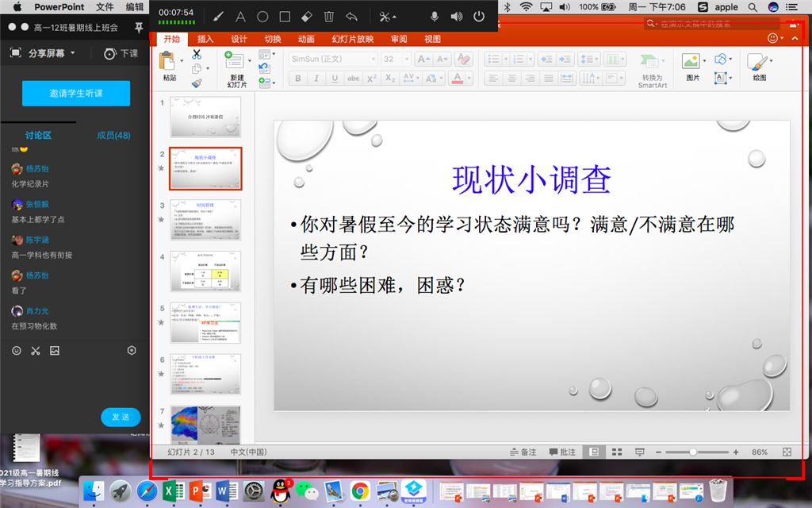The height and width of the screenshot is (508, 812).
Task: Click the zoom slider in the status bar
Action: point(693,452)
